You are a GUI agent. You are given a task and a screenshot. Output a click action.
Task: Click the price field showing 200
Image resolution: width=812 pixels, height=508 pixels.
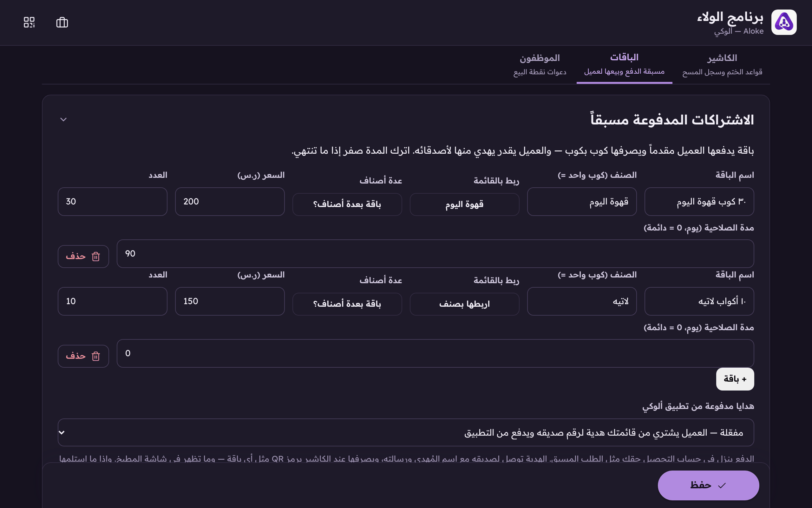[x=230, y=202]
